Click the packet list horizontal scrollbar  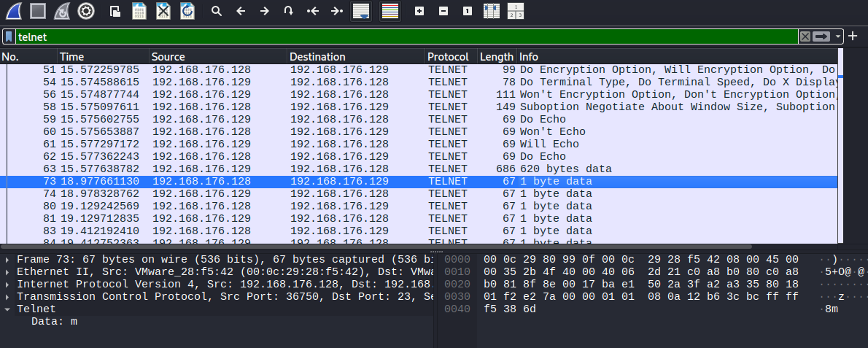point(376,247)
